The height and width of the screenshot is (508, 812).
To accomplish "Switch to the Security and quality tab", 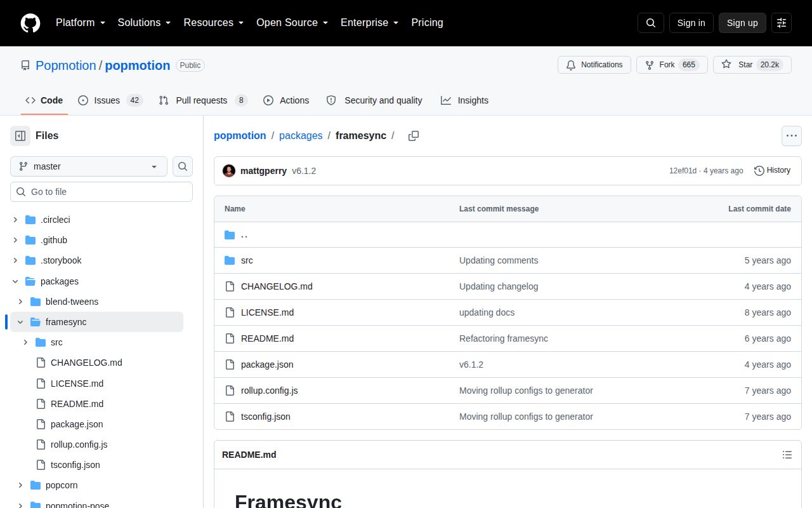I will coord(374,100).
